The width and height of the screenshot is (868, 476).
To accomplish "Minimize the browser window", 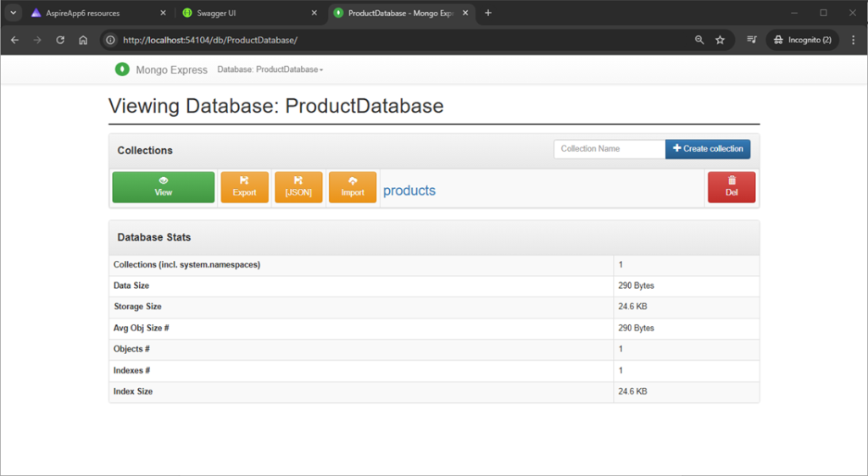I will coord(794,13).
